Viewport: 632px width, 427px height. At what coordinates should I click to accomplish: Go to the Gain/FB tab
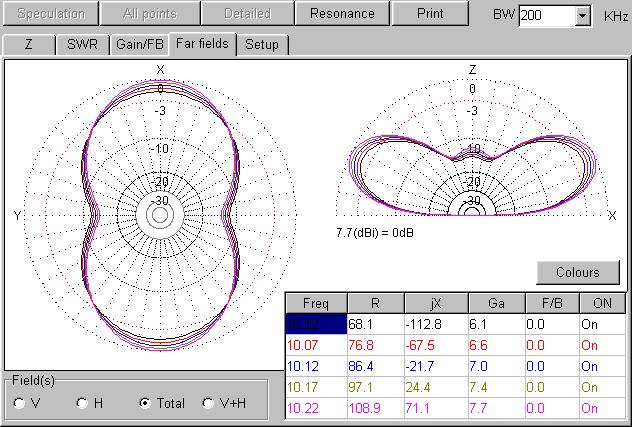pyautogui.click(x=138, y=45)
